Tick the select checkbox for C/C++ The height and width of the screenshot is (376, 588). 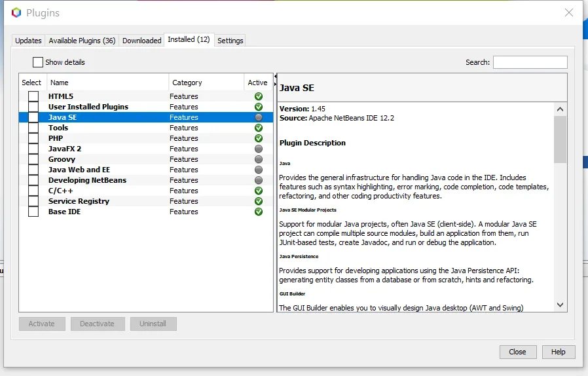click(x=33, y=191)
